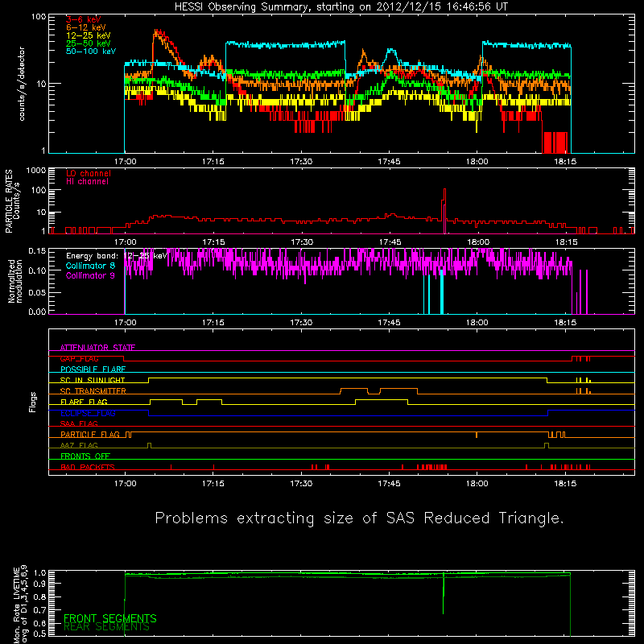Click the SAA_FLAG label

(x=79, y=423)
